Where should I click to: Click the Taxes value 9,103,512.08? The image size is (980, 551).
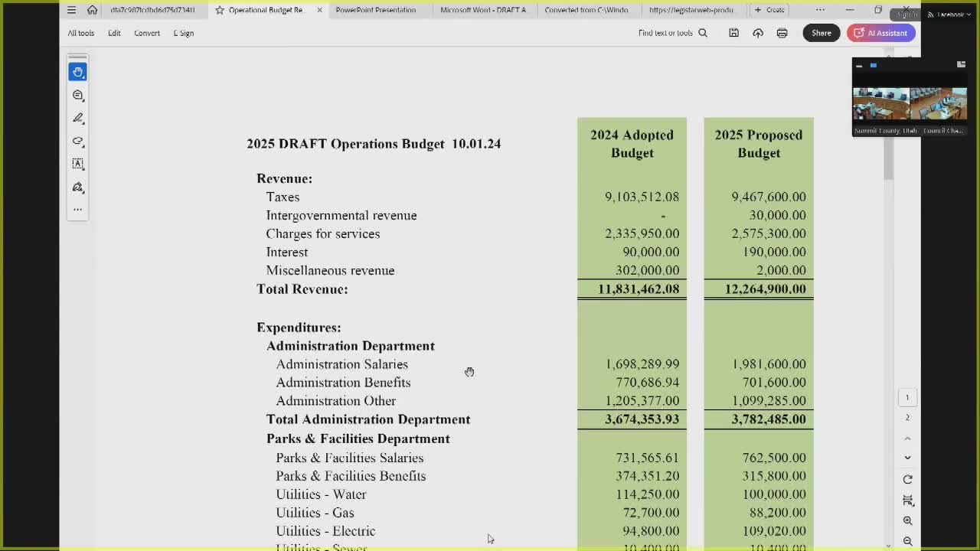pyautogui.click(x=642, y=197)
